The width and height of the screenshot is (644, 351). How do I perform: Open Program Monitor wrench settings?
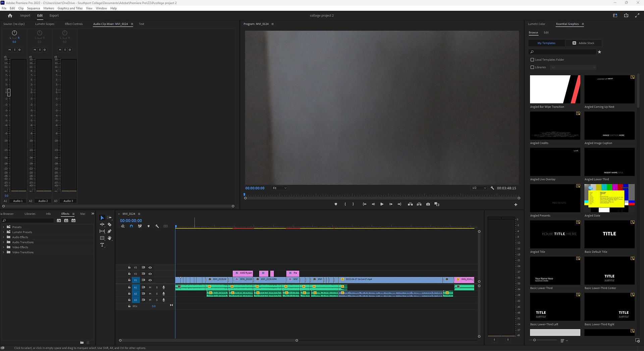pyautogui.click(x=492, y=188)
